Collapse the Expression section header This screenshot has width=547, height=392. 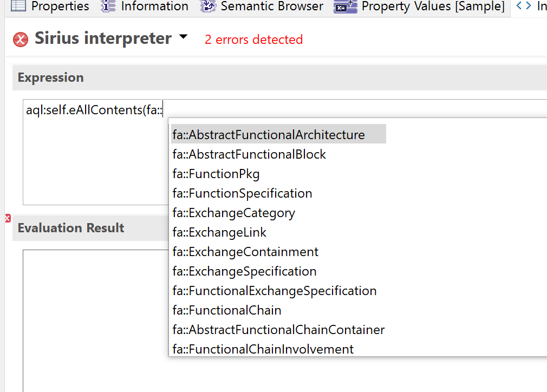tap(51, 77)
